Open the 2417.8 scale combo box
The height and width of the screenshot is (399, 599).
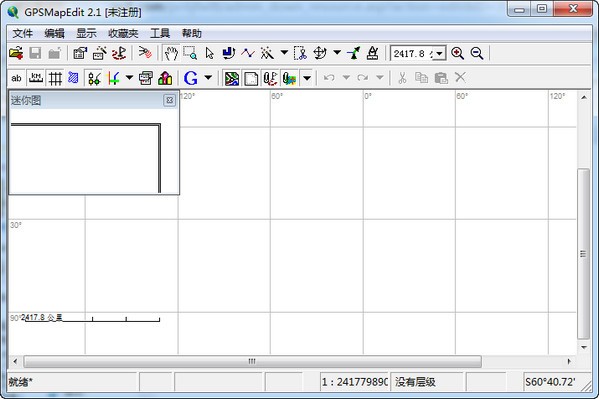[x=418, y=54]
